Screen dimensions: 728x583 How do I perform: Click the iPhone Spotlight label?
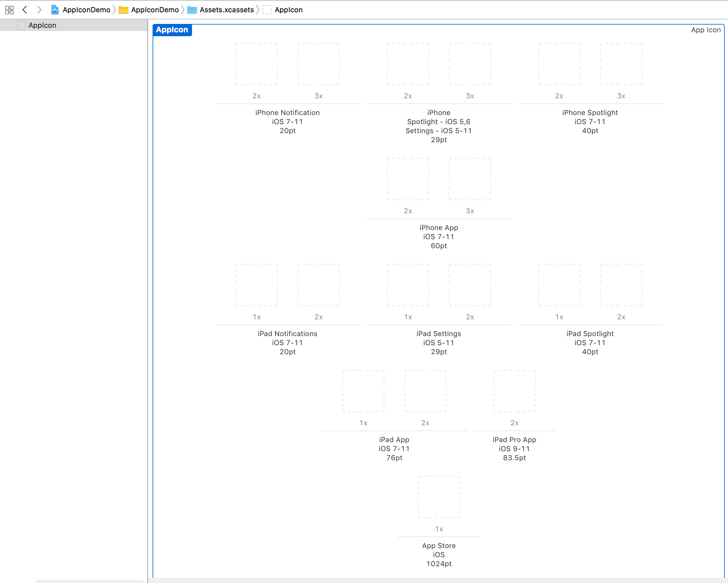[590, 113]
